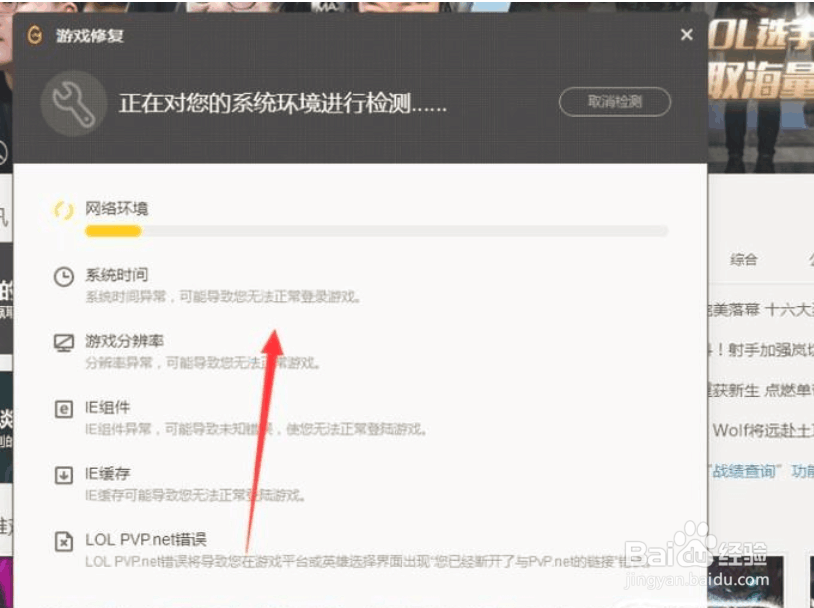814x608 pixels.
Task: Click the LOL PVP.net错误将导致 description text
Action: pos(368,562)
